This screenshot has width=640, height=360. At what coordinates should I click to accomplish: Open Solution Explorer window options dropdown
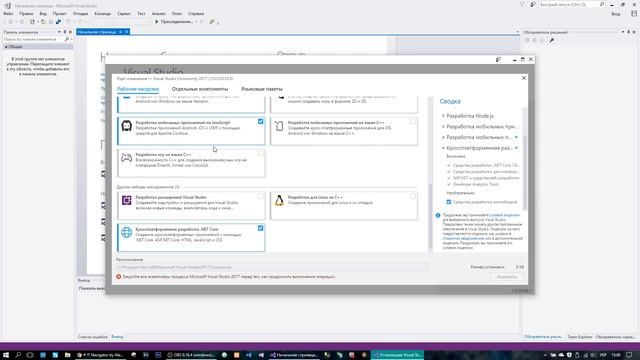click(623, 32)
